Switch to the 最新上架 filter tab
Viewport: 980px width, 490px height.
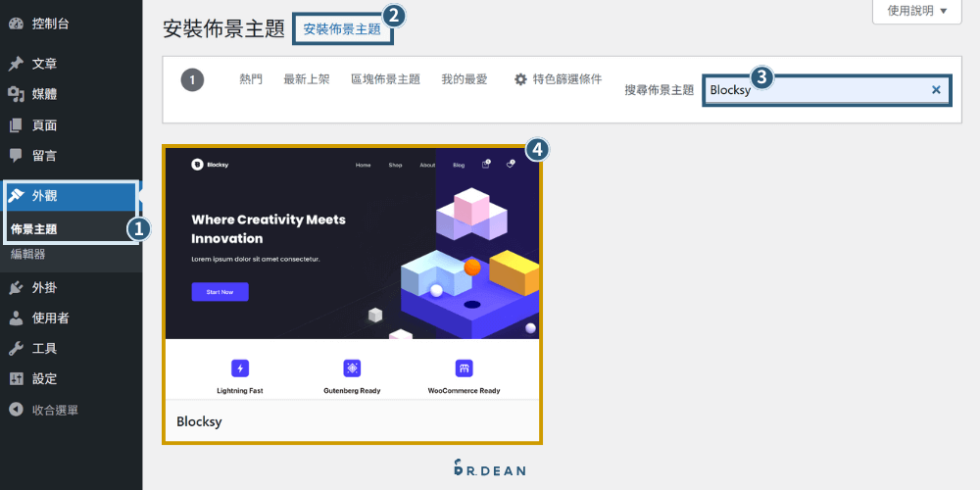point(306,79)
